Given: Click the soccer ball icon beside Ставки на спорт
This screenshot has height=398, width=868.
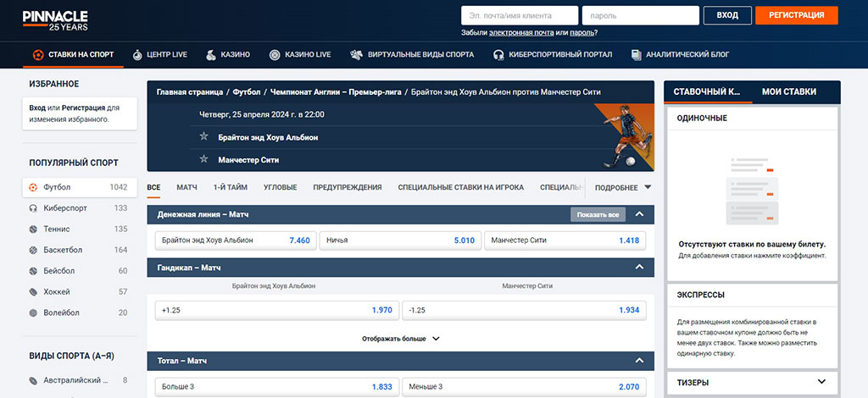Looking at the screenshot, I should click(x=37, y=55).
